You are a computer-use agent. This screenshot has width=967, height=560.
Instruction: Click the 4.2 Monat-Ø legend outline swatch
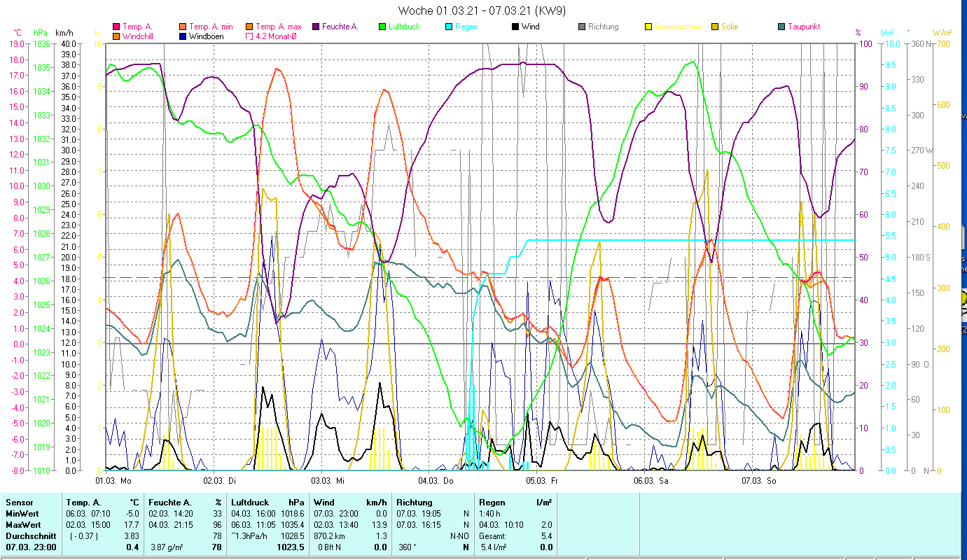pyautogui.click(x=249, y=36)
